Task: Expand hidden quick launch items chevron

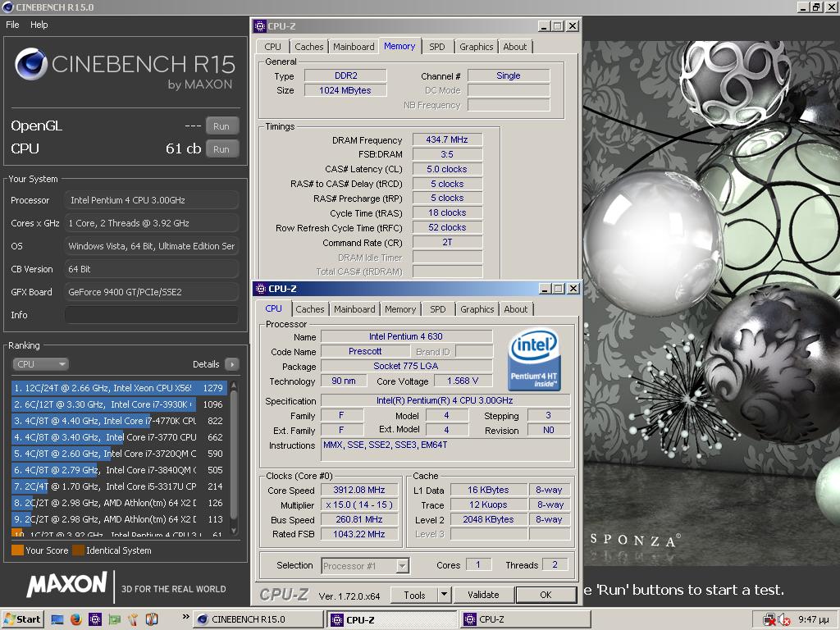Action: pyautogui.click(x=185, y=617)
